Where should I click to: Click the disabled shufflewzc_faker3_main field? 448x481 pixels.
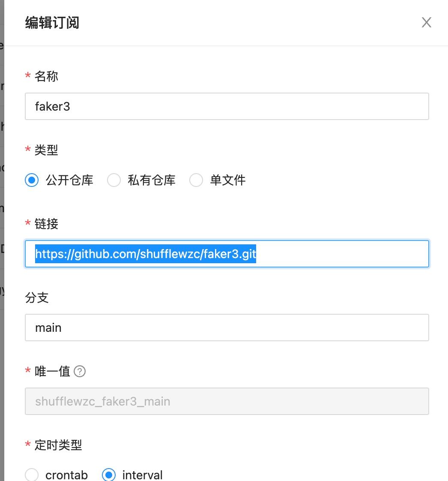(227, 401)
